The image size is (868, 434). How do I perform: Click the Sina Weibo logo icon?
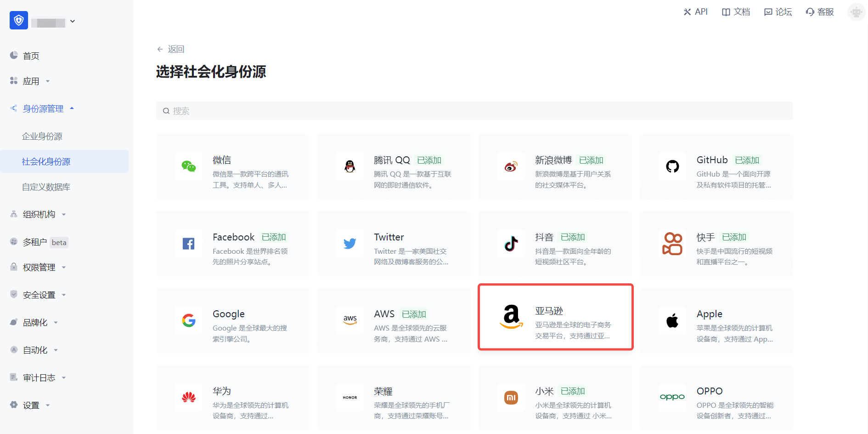coord(511,166)
